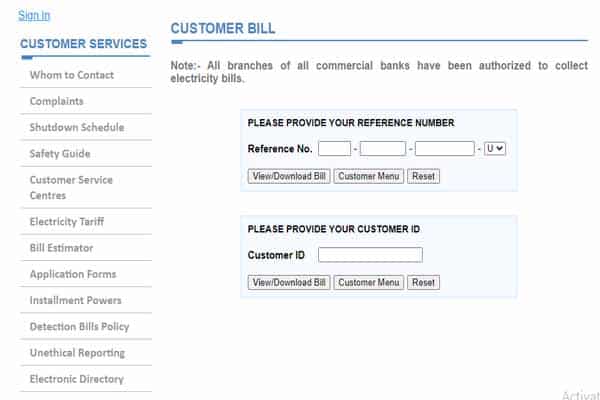Expand the reference number U dropdown
Image resolution: width=600 pixels, height=400 pixels.
coord(495,149)
